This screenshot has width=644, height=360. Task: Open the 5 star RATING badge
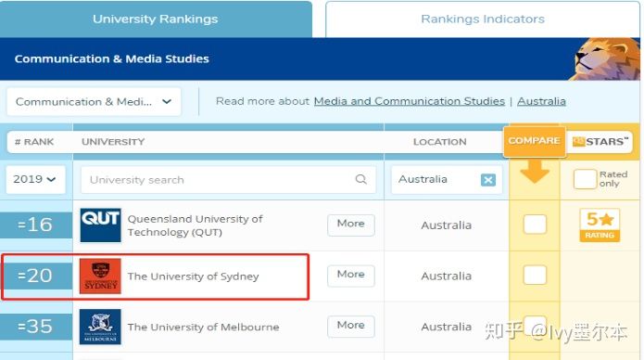coord(600,225)
